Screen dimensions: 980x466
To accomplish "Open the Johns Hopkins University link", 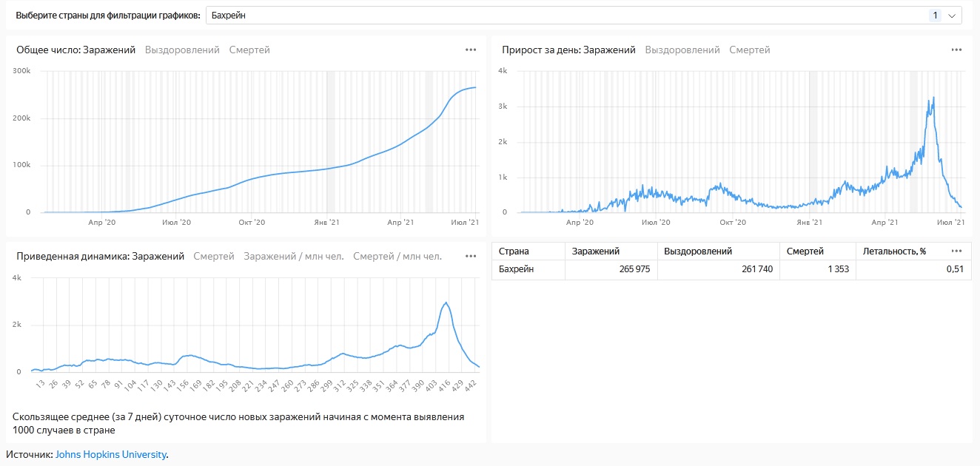I will (x=111, y=454).
